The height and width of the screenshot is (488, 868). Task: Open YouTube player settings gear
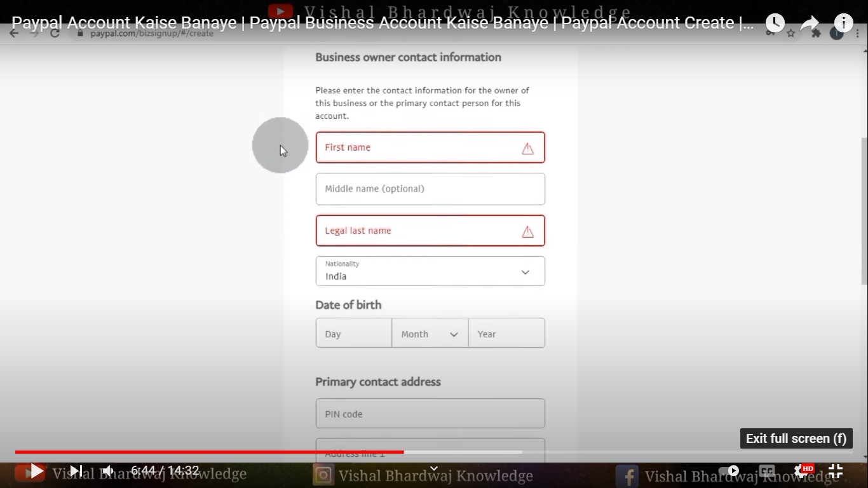point(801,471)
